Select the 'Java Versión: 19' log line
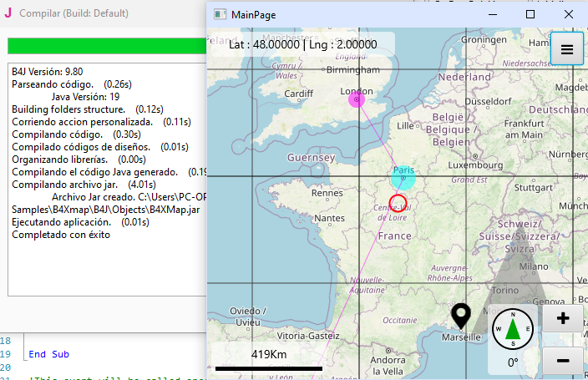Viewport: 588px width, 380px height. (85, 97)
